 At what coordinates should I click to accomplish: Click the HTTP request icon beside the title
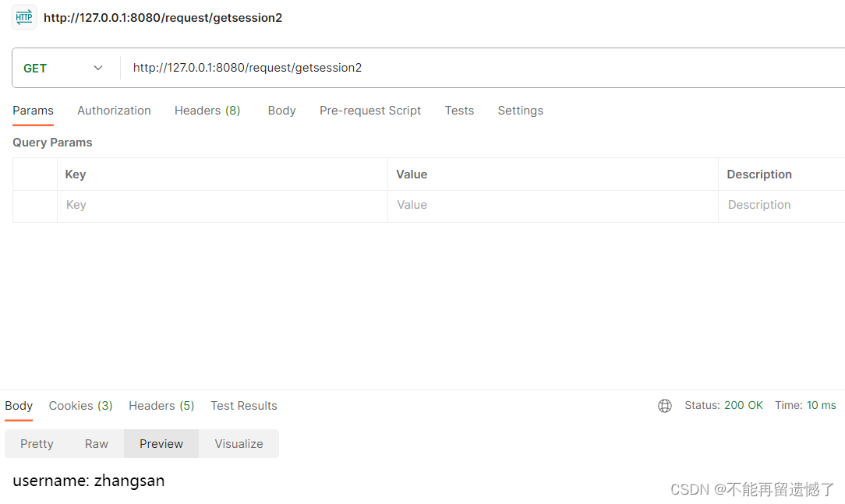23,17
